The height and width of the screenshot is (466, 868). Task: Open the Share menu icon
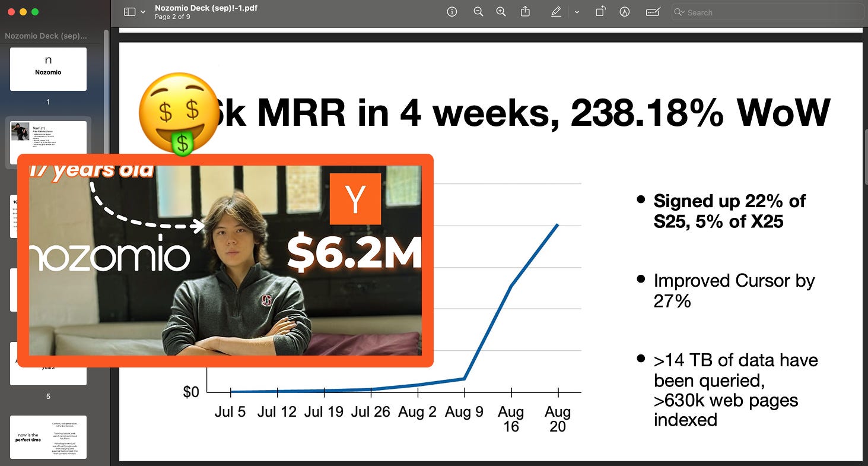coord(525,12)
